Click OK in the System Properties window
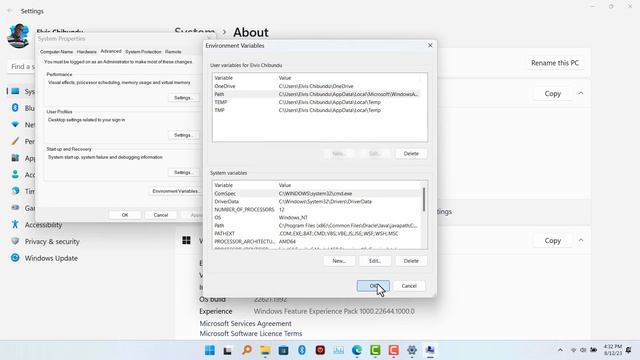This screenshot has width=640, height=360. click(x=125, y=215)
